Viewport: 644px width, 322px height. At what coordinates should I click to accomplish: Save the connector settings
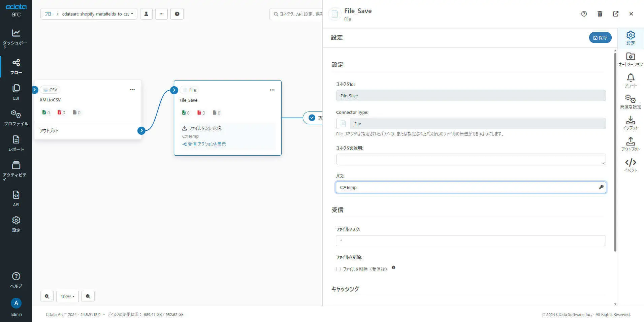pos(600,37)
